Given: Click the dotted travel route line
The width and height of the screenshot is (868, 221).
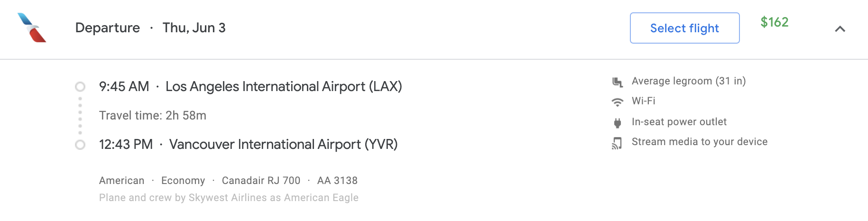Looking at the screenshot, I should [80, 116].
